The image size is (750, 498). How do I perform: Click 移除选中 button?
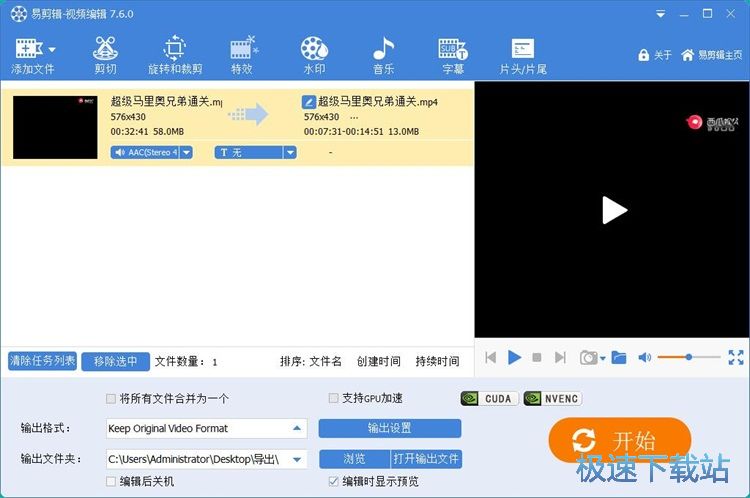[115, 361]
